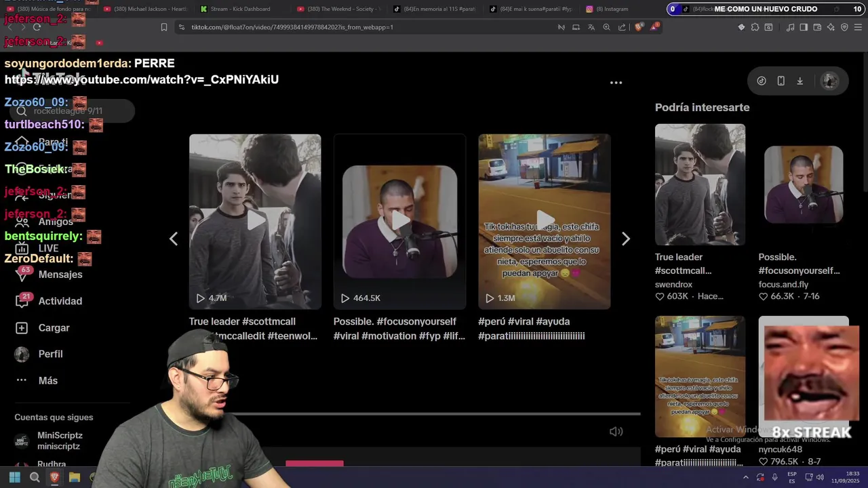Play the Possible. #focusonyourself video in carousel
This screenshot has width=868, height=488.
(x=399, y=222)
